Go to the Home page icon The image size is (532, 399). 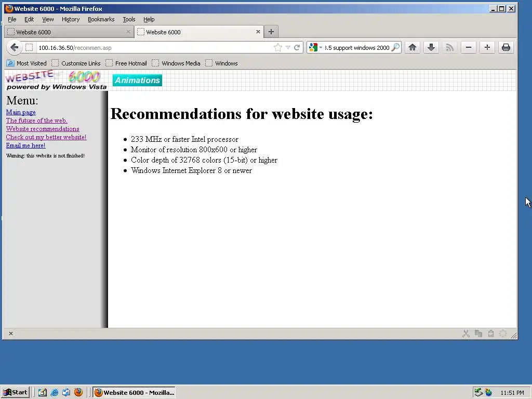click(412, 47)
